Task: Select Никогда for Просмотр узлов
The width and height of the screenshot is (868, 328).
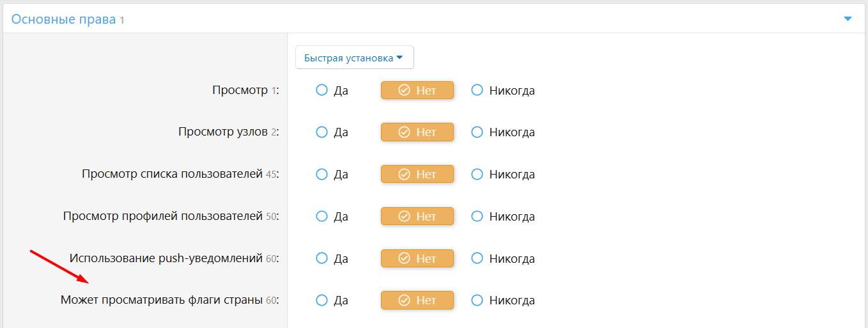Action: pyautogui.click(x=477, y=132)
